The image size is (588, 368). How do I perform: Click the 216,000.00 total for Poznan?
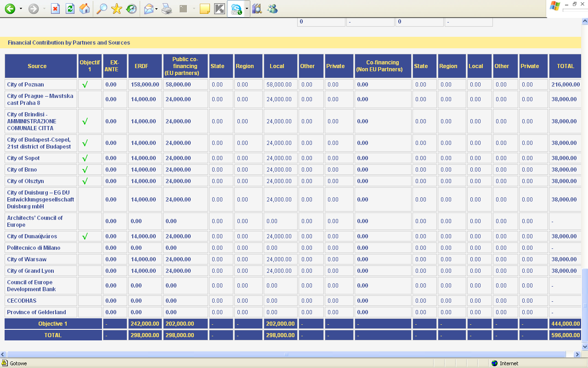565,85
